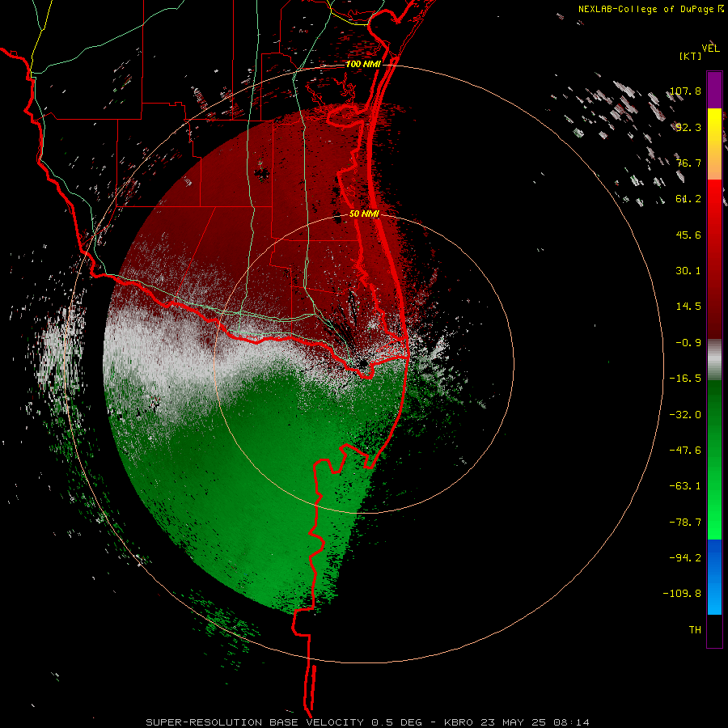Click the 14.5 scale value
Screen dimensions: 728x728
(x=688, y=307)
